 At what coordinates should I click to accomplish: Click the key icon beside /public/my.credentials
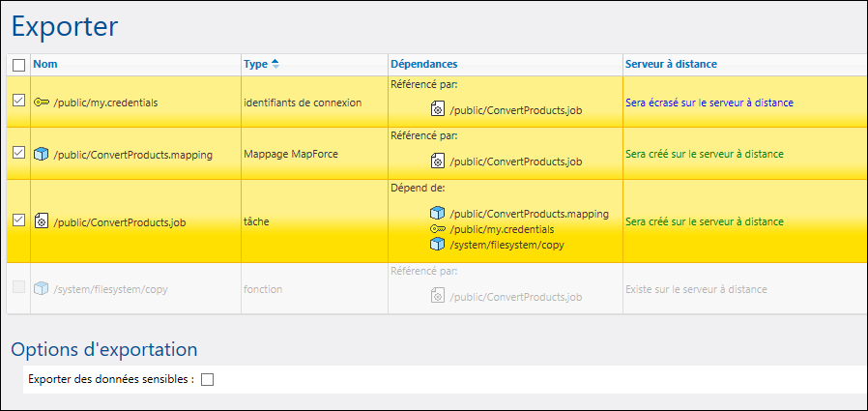[x=41, y=103]
